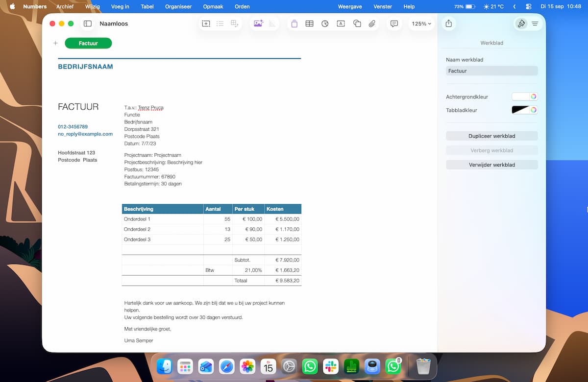The height and width of the screenshot is (382, 588).
Task: Click the 012-3456789 phone number
Action: tap(73, 126)
